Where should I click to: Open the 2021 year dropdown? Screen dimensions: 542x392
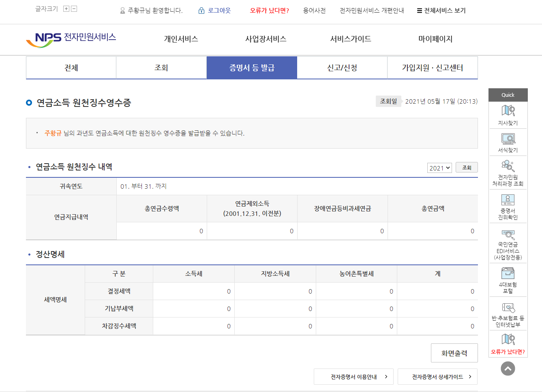tap(439, 168)
